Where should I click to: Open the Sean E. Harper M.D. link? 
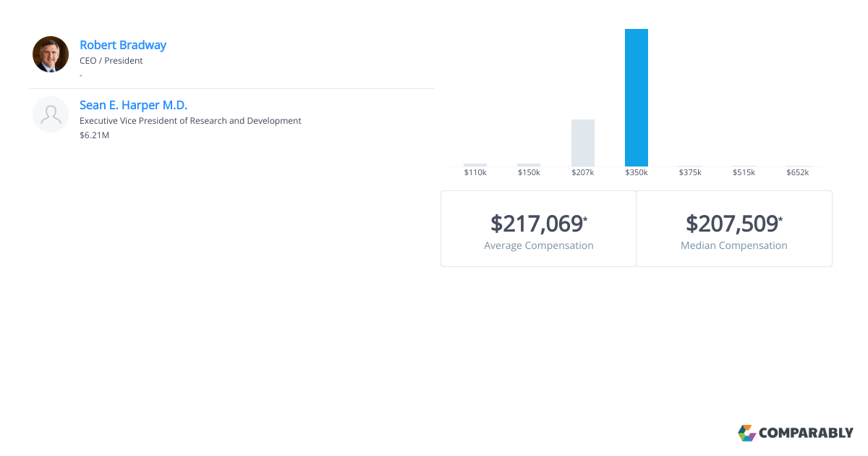pos(133,105)
